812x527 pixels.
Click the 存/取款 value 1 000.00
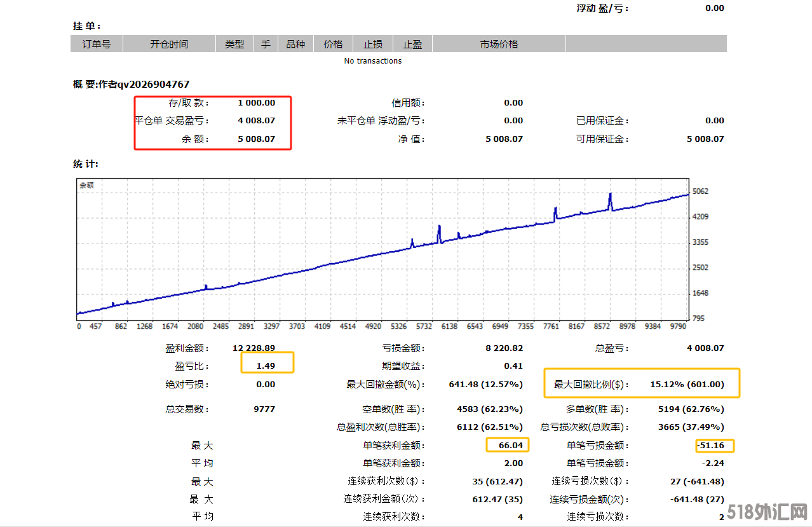pos(257,103)
